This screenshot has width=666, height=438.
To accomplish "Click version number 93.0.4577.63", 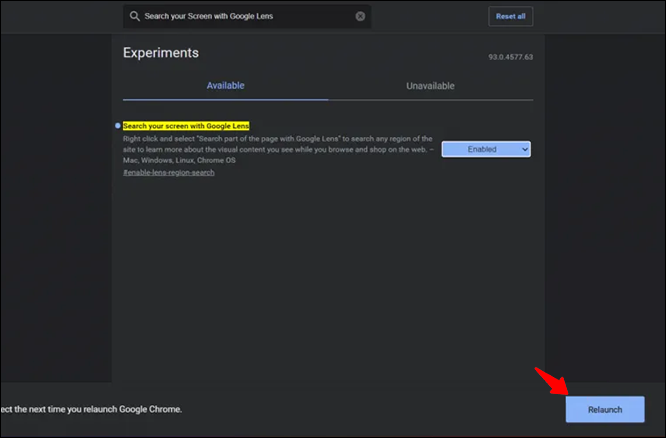I will point(511,57).
